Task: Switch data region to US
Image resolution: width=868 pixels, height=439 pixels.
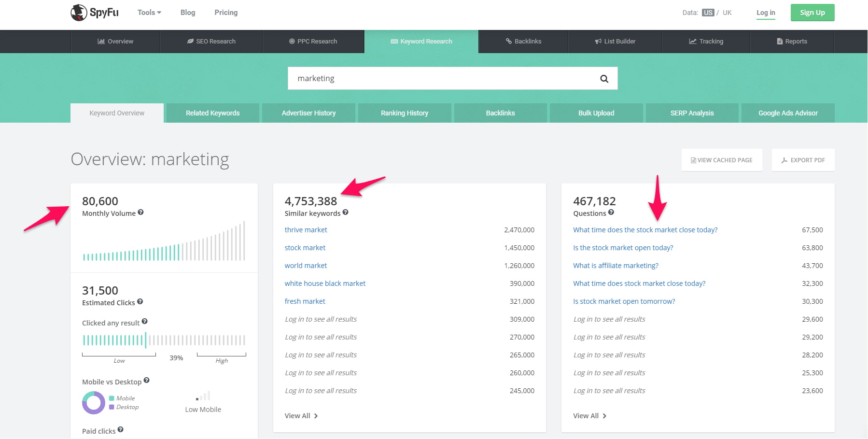Action: click(708, 13)
